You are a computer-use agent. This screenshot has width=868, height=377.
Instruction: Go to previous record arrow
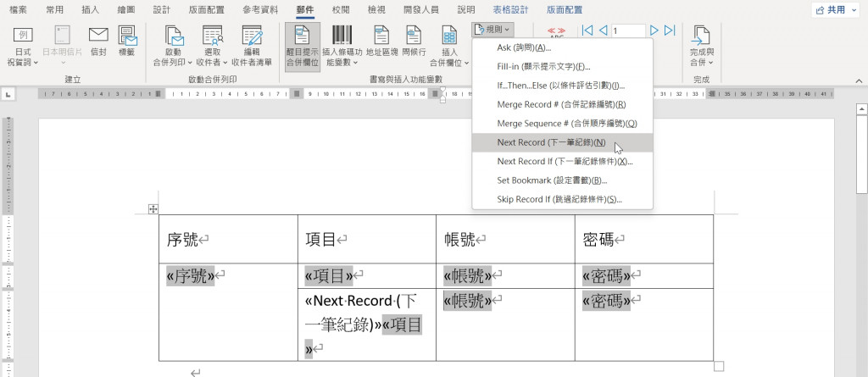(603, 30)
